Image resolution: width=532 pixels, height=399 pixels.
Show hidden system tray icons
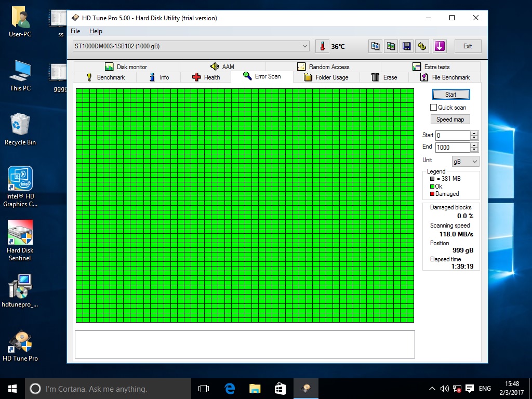(x=432, y=389)
